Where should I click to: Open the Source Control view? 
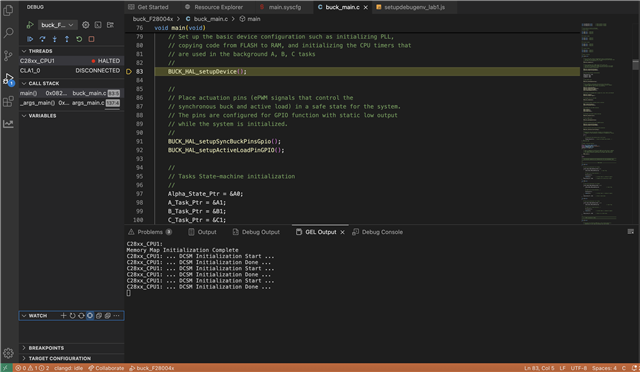(x=8, y=56)
